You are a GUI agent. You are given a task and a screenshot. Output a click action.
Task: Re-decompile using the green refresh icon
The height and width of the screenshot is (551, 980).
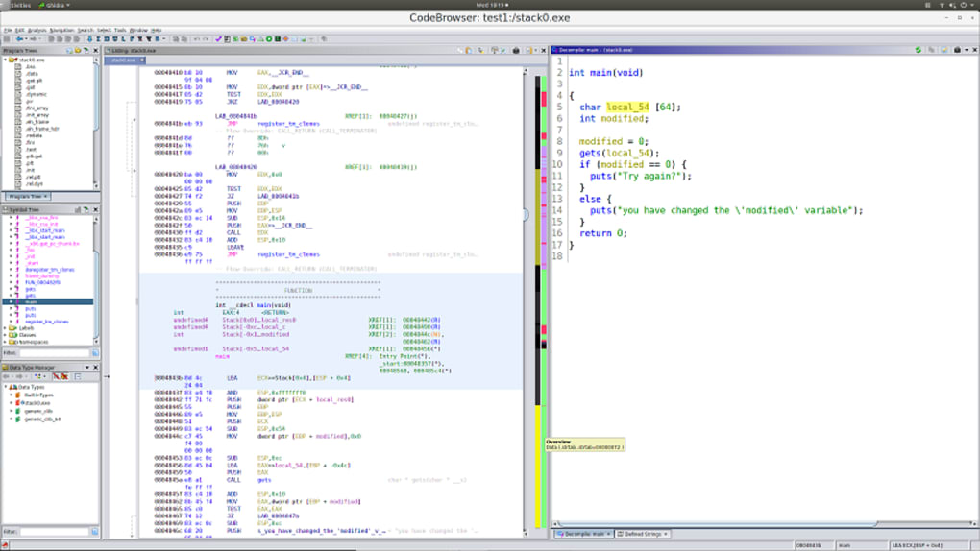coord(919,50)
